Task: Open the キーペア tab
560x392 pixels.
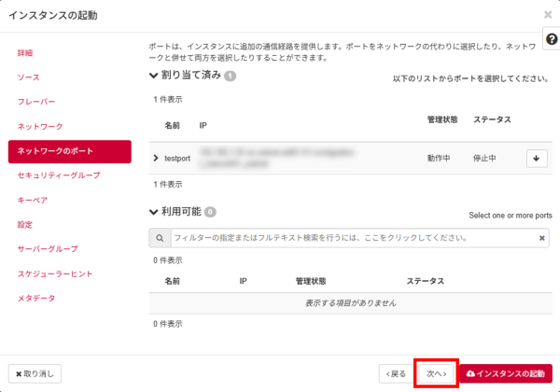Action: coord(33,200)
